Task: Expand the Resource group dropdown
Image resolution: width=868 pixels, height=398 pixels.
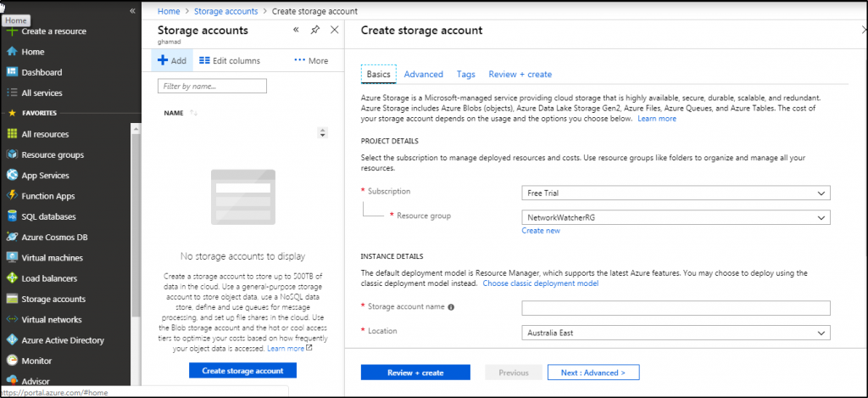Action: coord(675,218)
